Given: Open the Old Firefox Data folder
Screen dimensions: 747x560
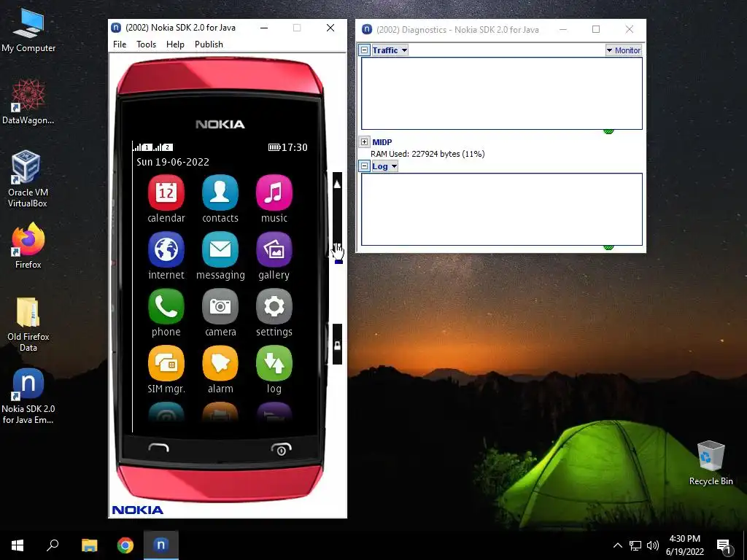Looking at the screenshot, I should click(28, 324).
